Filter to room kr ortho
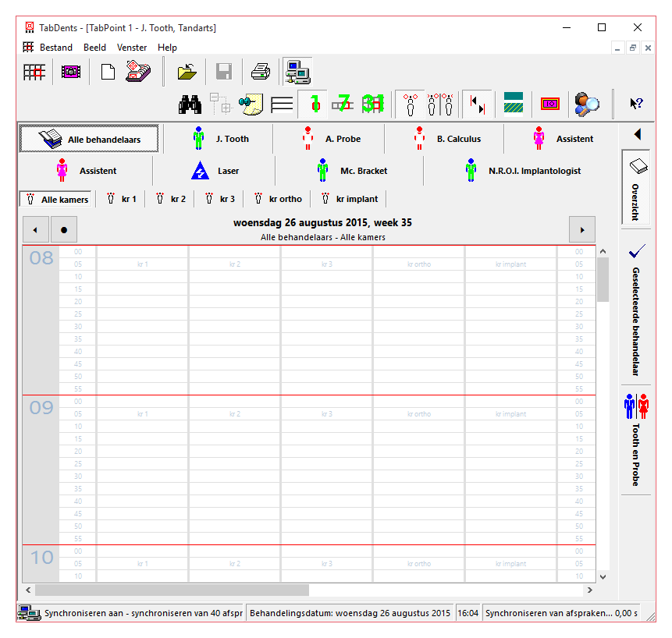This screenshot has width=672, height=638. coord(277,199)
